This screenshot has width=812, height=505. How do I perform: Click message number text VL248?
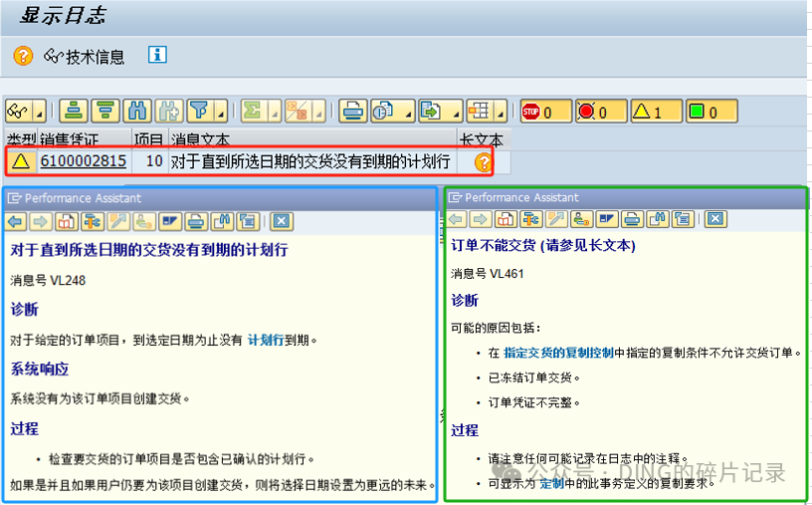coord(68,281)
